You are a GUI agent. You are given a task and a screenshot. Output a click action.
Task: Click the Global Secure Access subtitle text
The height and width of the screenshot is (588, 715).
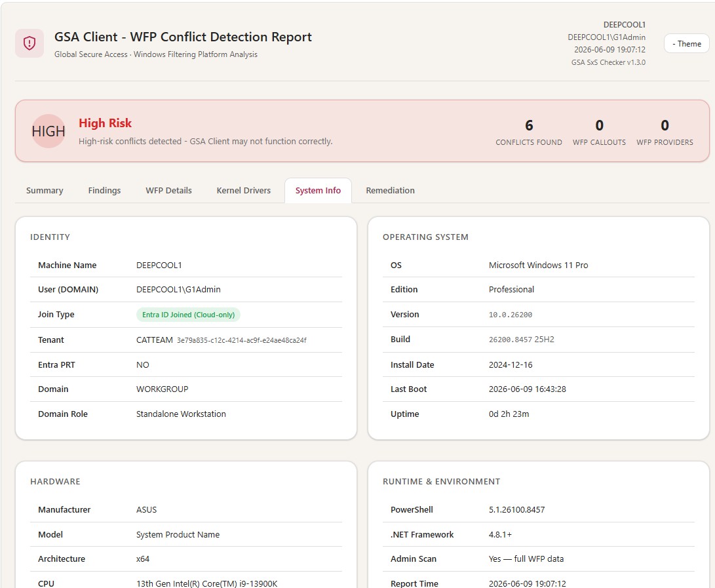[x=156, y=54]
